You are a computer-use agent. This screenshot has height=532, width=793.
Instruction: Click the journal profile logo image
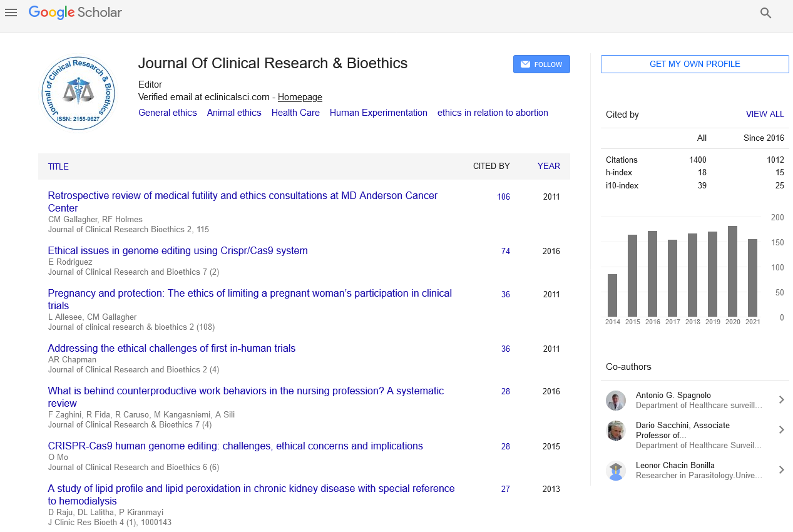pos(78,93)
